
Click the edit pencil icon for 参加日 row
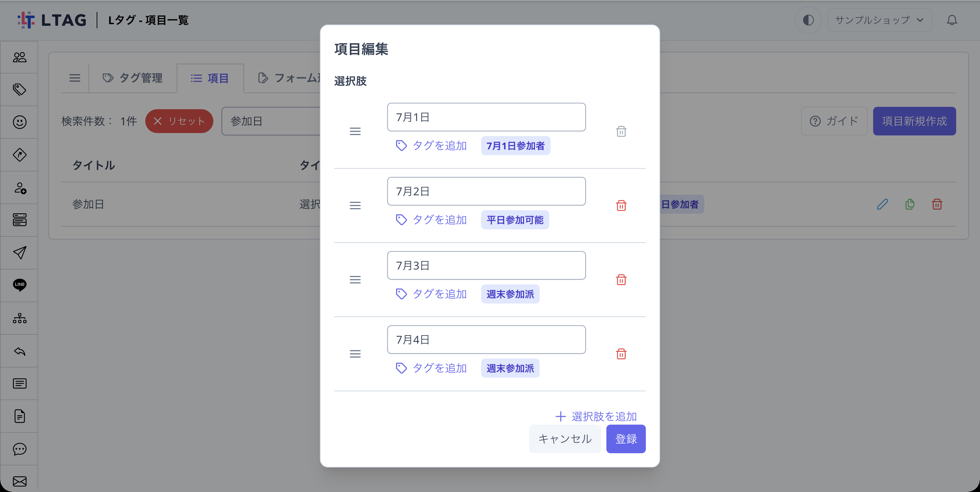click(x=883, y=204)
